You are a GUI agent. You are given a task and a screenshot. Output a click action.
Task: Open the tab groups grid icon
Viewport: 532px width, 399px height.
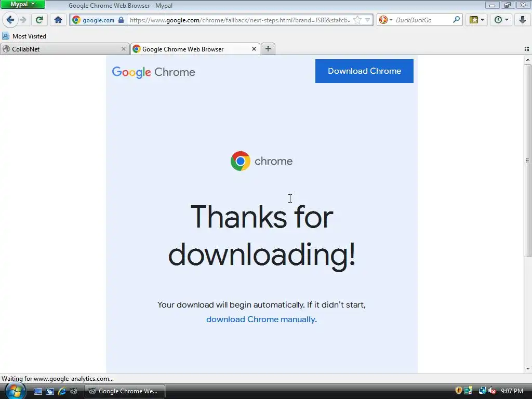tap(527, 49)
